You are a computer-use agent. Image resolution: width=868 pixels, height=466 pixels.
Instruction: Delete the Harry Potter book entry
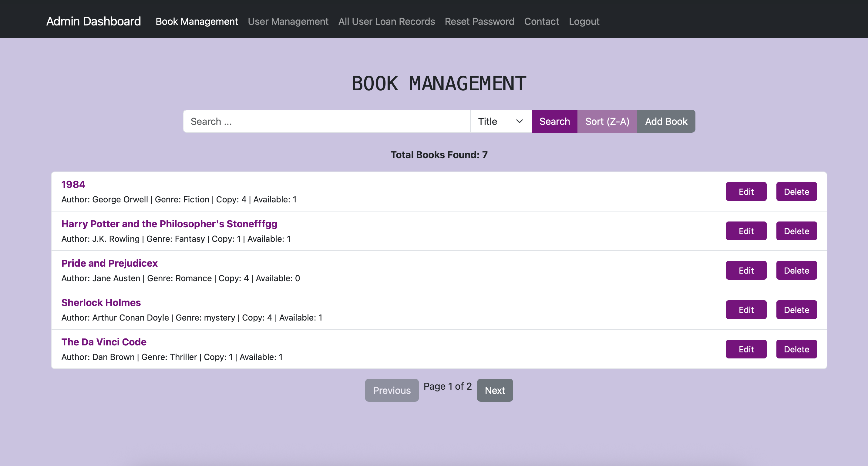796,231
